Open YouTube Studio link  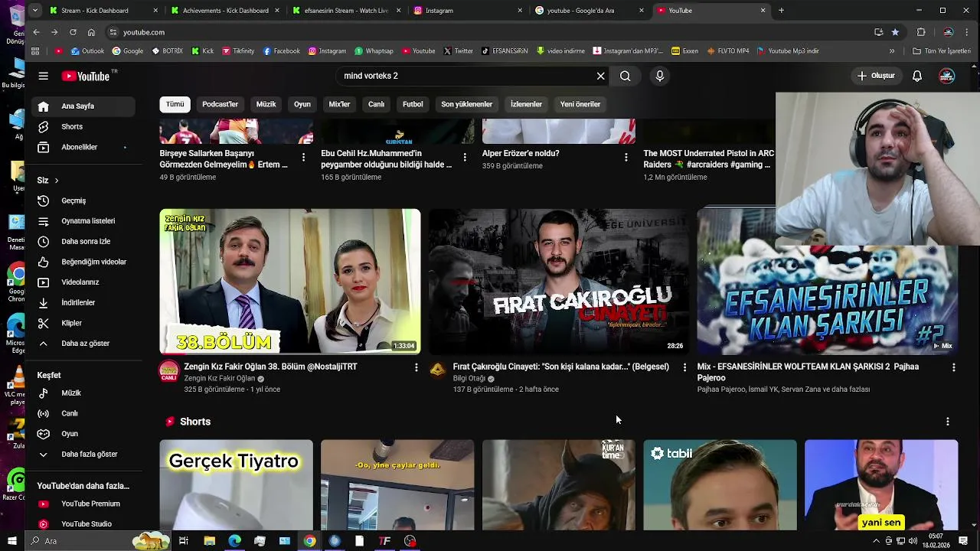(83, 524)
